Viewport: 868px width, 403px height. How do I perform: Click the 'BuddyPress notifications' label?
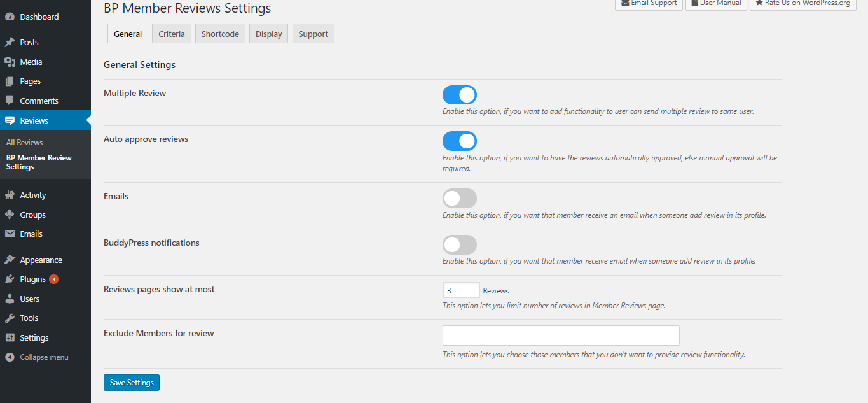coord(151,243)
